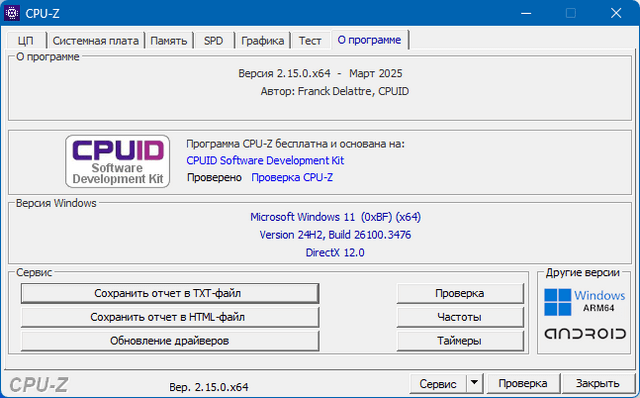This screenshot has width=640, height=398.
Task: Click the bottom bar Сервис button
Action: [x=438, y=384]
